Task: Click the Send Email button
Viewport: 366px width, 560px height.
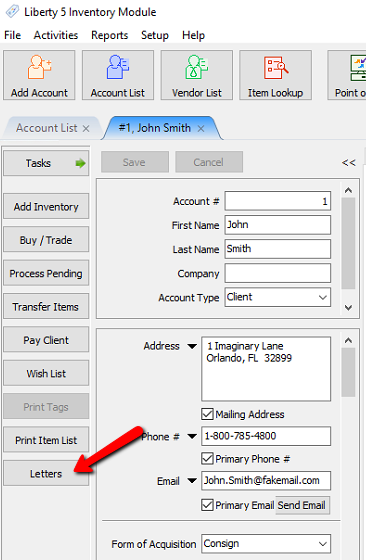Action: (x=302, y=505)
